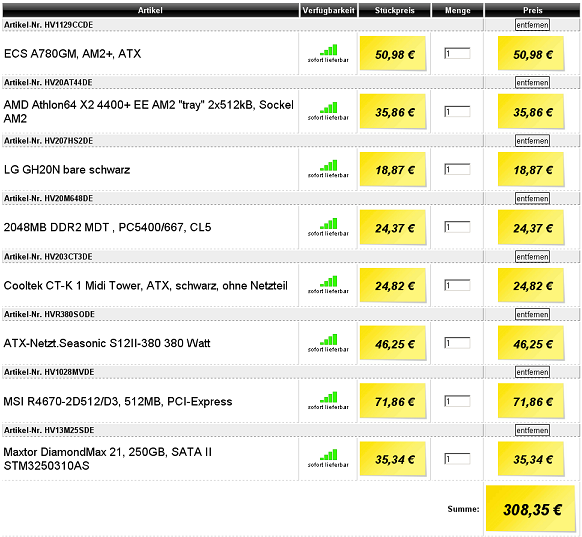Click availability icon for Maxtor DiamondMax 21
The width and height of the screenshot is (582, 537).
point(328,458)
